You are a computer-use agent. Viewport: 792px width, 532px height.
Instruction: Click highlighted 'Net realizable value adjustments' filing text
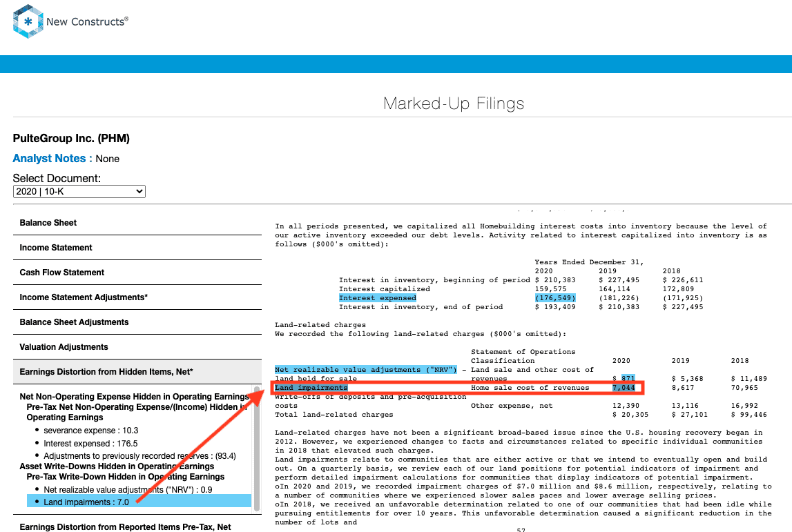click(366, 370)
